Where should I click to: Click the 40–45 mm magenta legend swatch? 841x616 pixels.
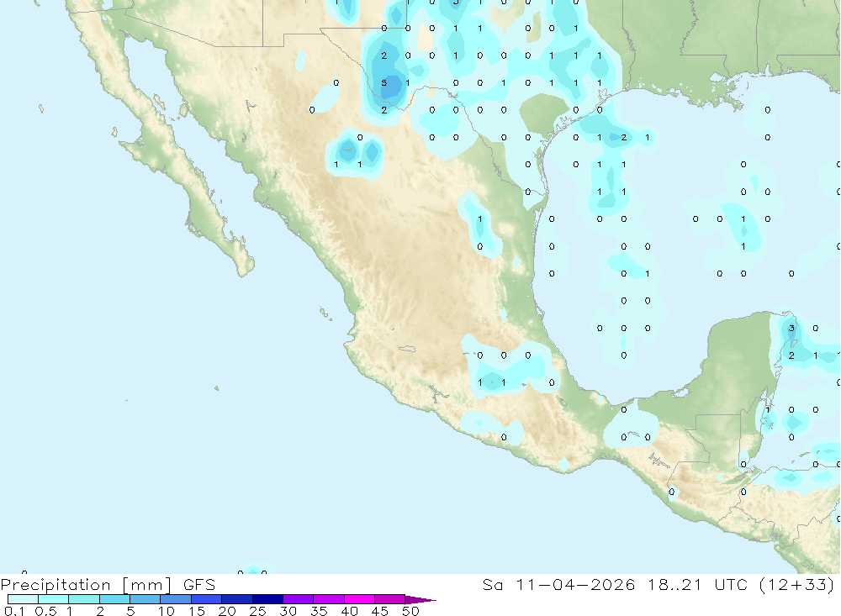pos(359,599)
